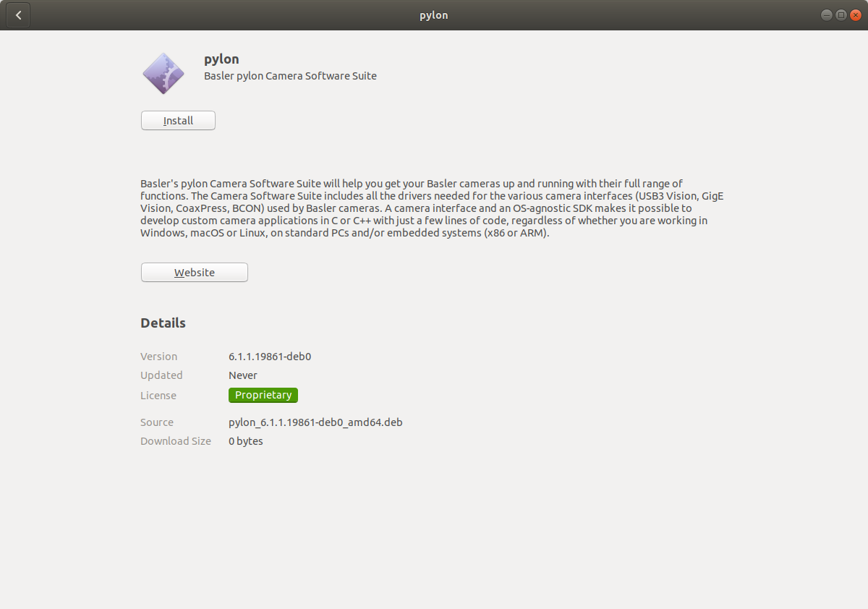Click the Version row label
This screenshot has height=609, width=868.
coord(158,356)
